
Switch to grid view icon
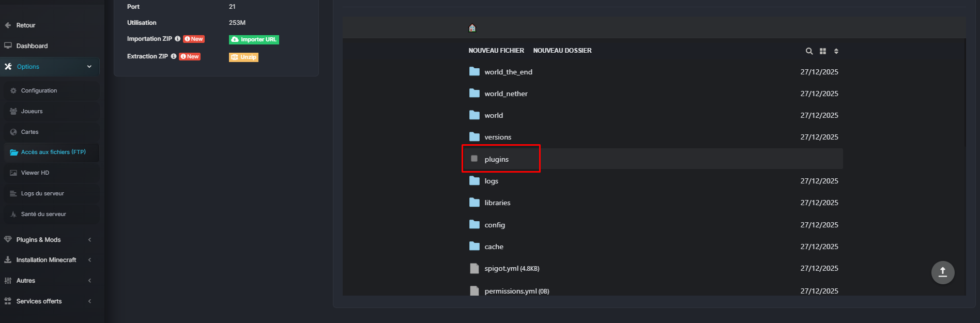point(823,51)
